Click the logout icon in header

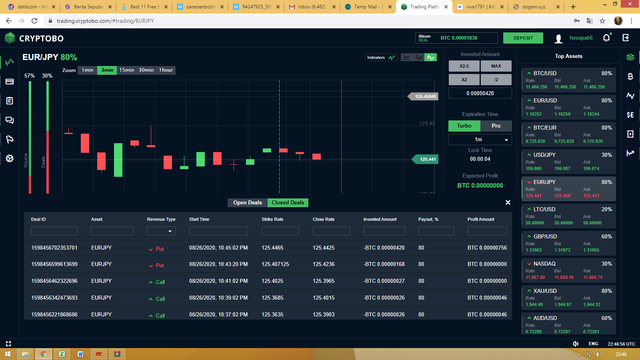(x=626, y=38)
